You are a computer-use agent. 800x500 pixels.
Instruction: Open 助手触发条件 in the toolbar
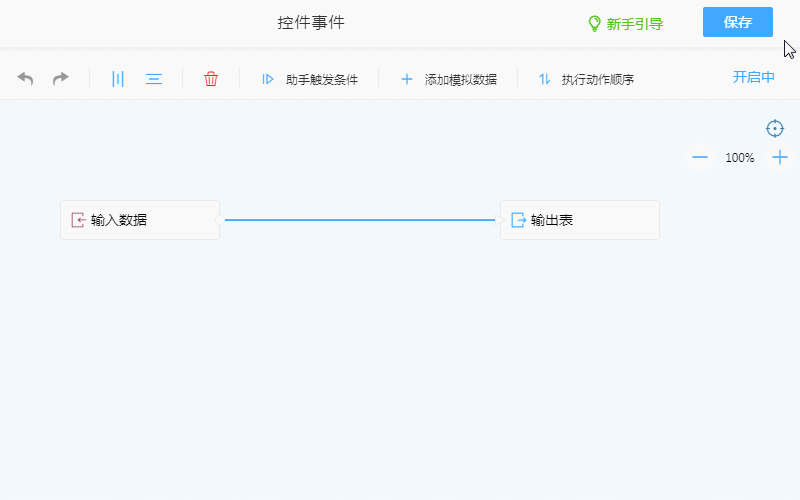(x=310, y=79)
